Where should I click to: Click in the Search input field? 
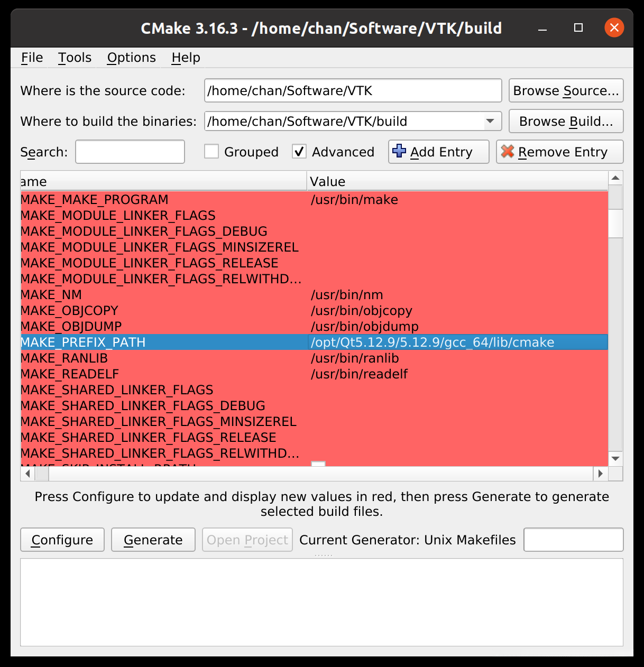coord(130,152)
